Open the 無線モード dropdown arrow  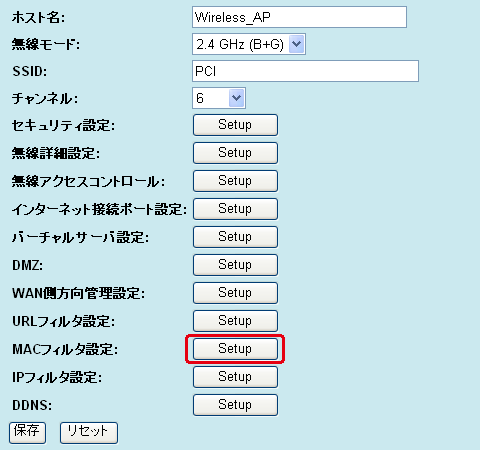(x=296, y=44)
